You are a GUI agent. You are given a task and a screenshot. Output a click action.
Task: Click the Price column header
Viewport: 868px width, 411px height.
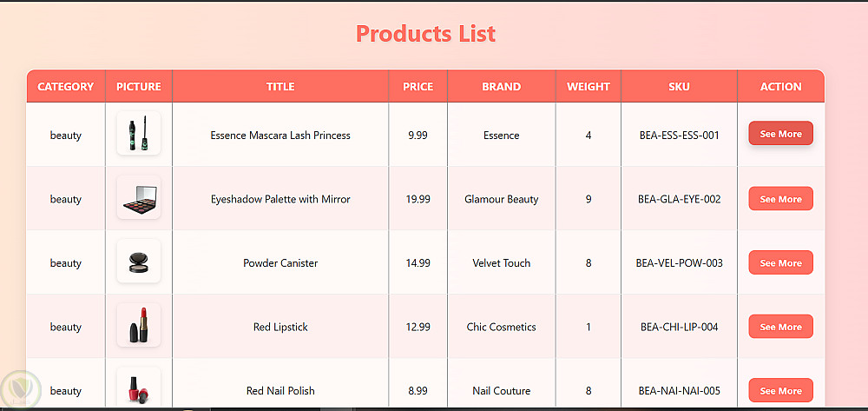pos(418,87)
